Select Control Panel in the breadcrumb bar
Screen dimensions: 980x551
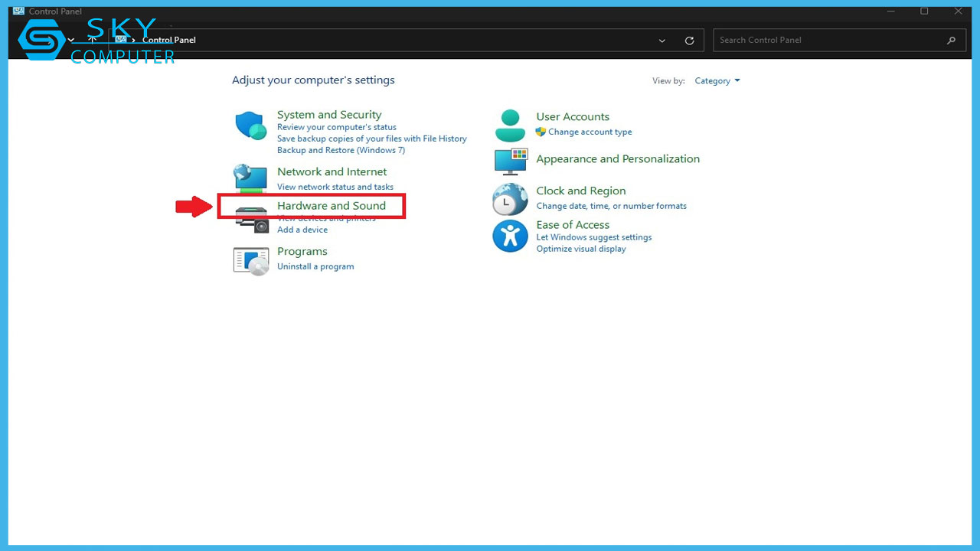tap(168, 40)
